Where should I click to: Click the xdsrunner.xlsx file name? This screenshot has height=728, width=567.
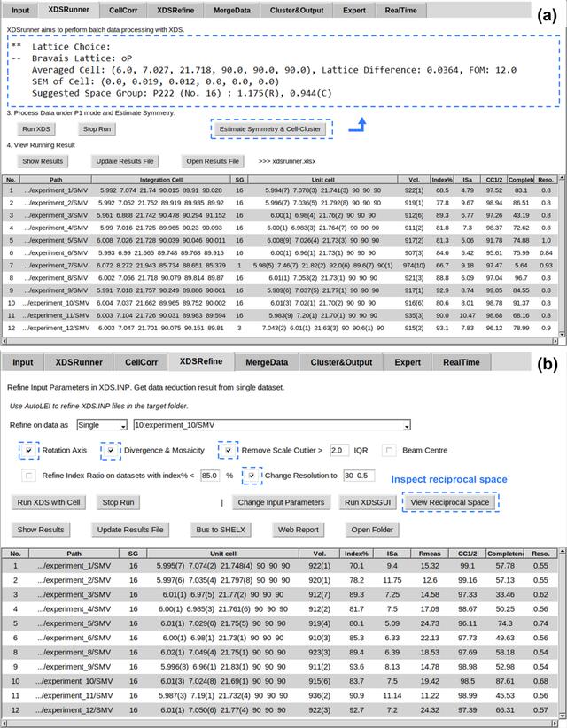click(x=292, y=161)
